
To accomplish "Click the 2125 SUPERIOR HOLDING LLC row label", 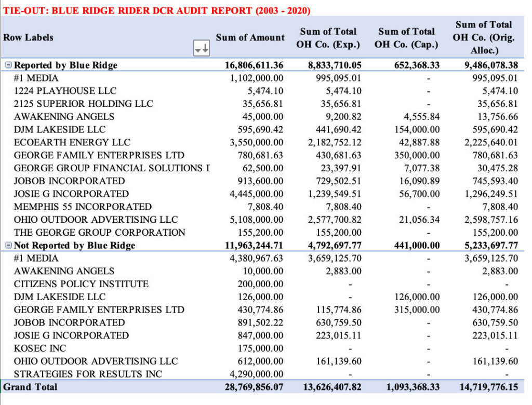I will click(83, 104).
